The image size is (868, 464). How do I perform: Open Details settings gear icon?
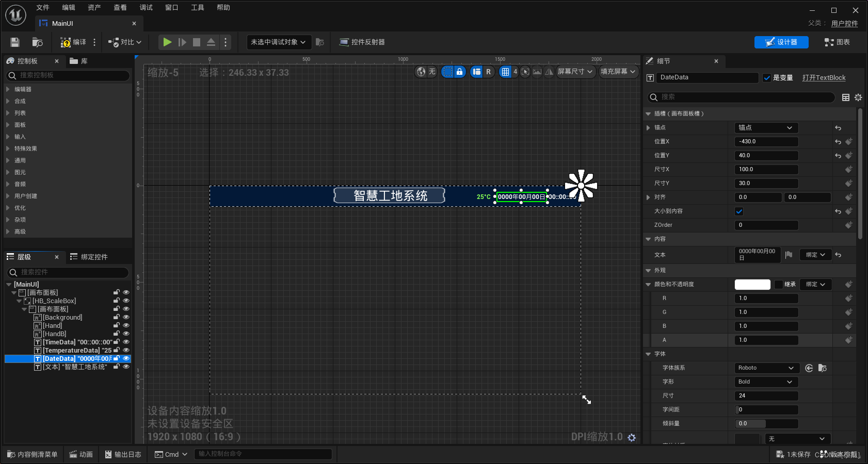tap(858, 97)
